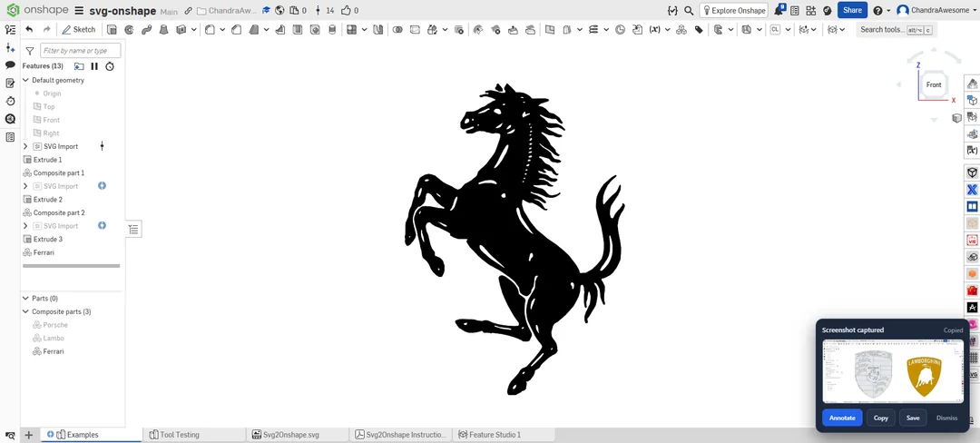Select the Lambo composite part
The width and height of the screenshot is (980, 443).
click(54, 338)
